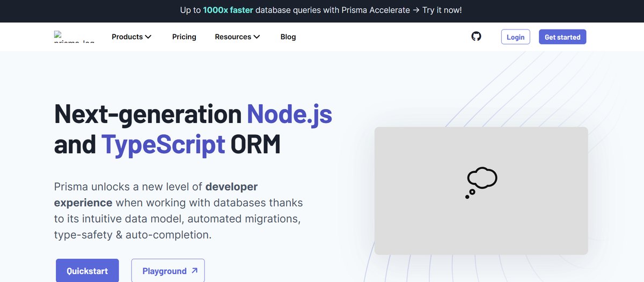Click the Prisma logo image

[75, 37]
